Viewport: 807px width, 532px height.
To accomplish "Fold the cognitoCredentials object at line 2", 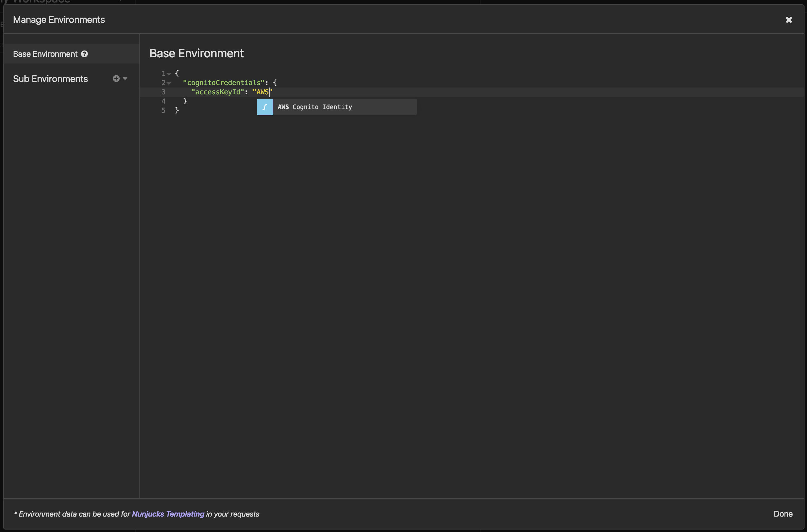I will click(x=169, y=83).
